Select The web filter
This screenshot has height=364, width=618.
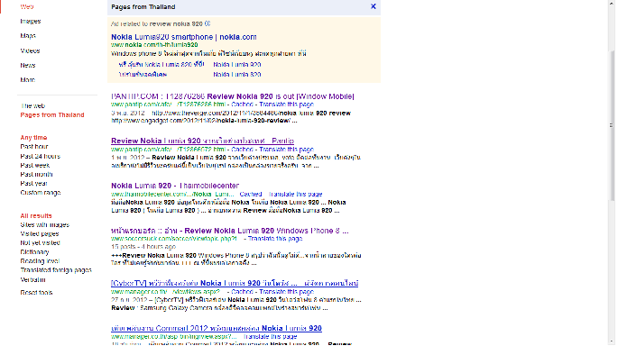[32, 105]
